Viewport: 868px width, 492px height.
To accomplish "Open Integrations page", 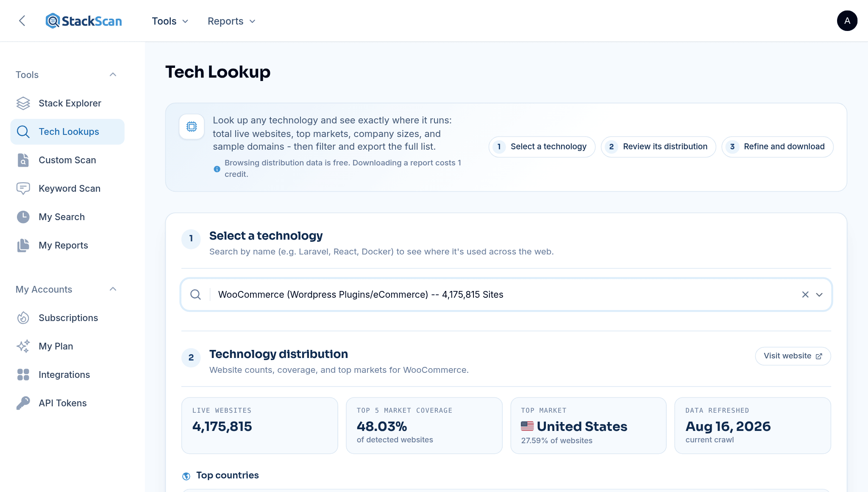I will [67, 375].
